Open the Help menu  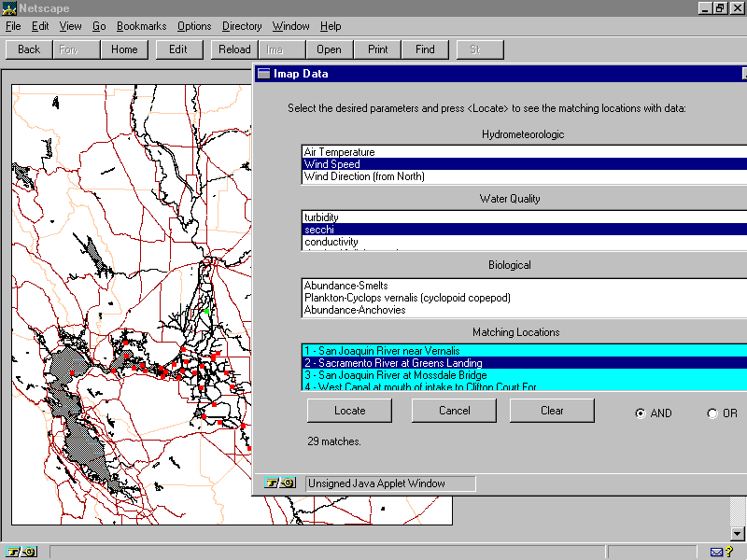pos(331,26)
